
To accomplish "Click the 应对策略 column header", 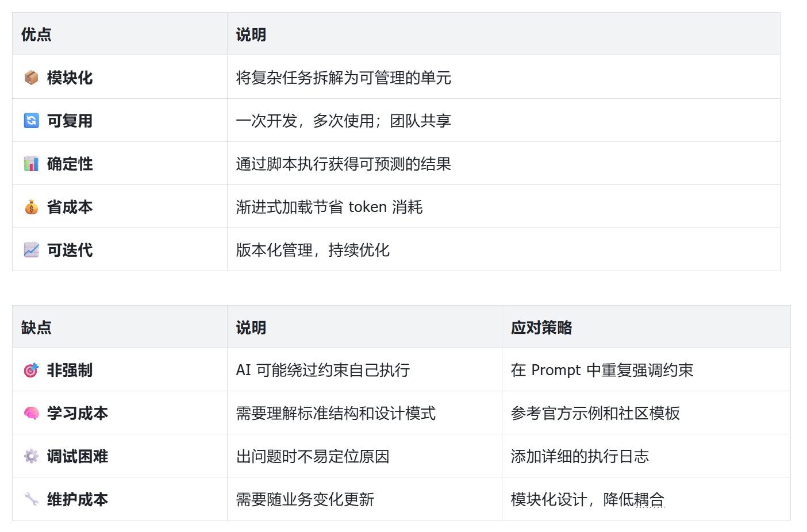I will pyautogui.click(x=541, y=327).
